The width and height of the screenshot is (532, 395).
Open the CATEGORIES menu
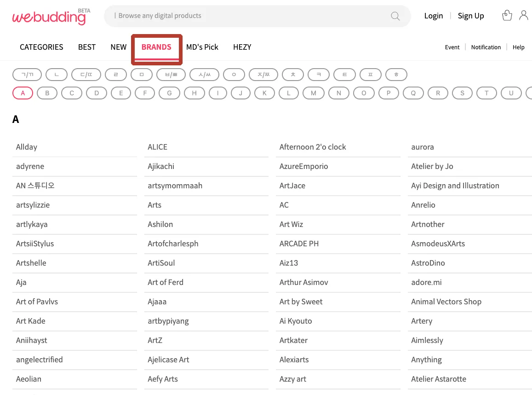click(41, 47)
